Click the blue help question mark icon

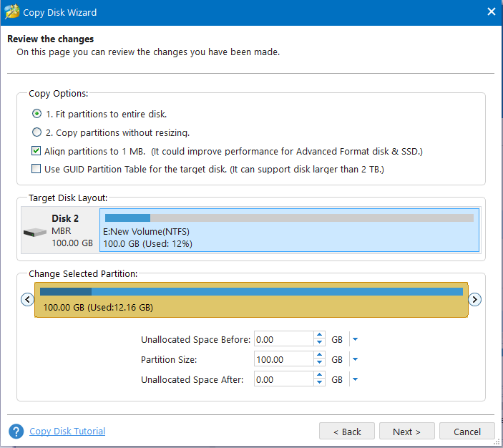16,432
